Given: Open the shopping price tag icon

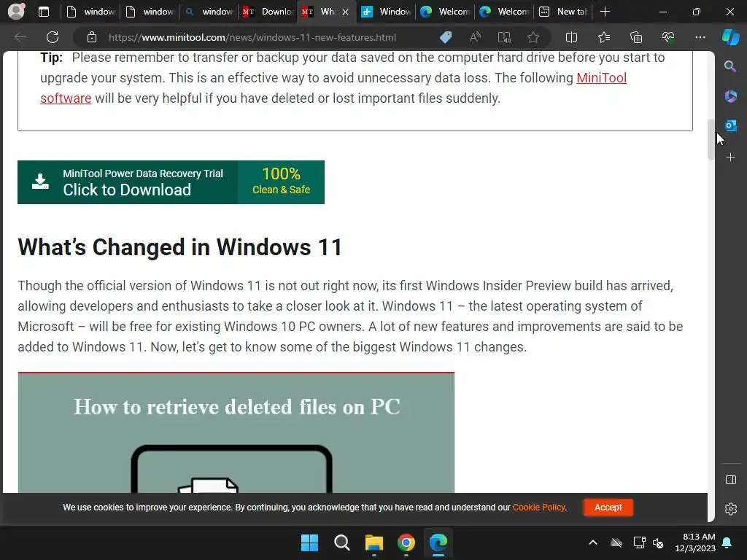Looking at the screenshot, I should pos(446,37).
